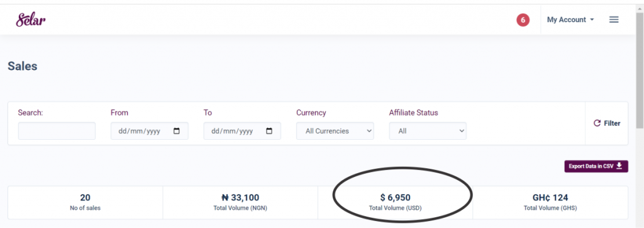Click the calendar icon in From date field
644x228 pixels.
(x=177, y=131)
